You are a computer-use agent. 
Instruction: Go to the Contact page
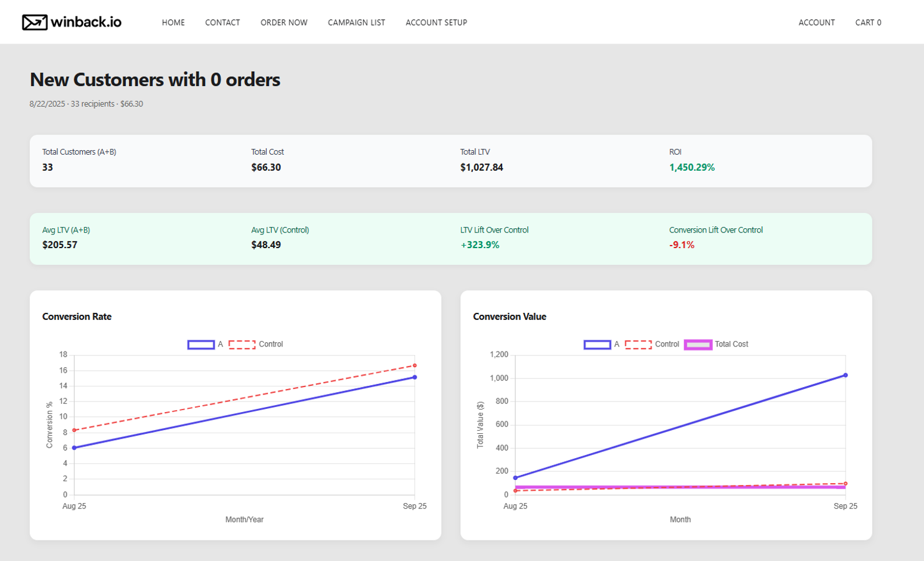click(x=222, y=22)
